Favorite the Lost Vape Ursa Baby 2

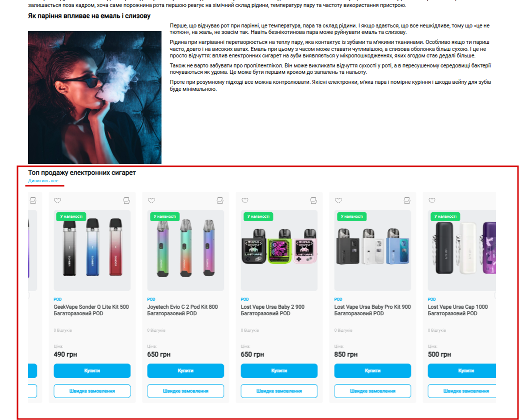(x=245, y=200)
